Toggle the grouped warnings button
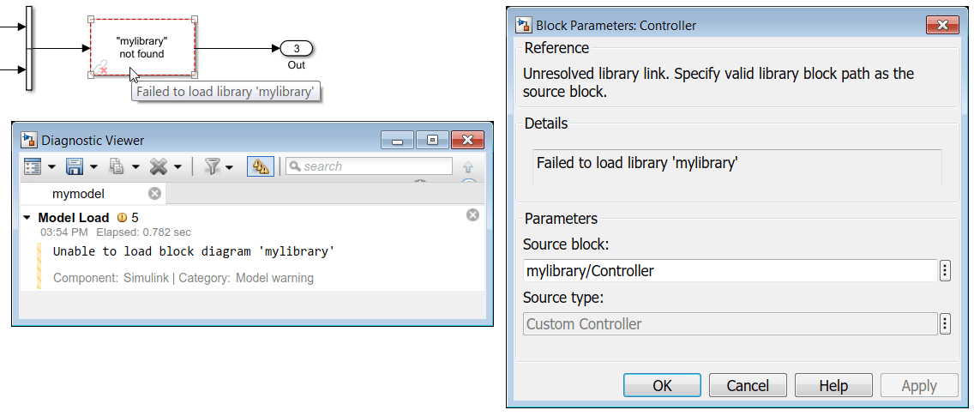This screenshot has width=980, height=416. (260, 166)
